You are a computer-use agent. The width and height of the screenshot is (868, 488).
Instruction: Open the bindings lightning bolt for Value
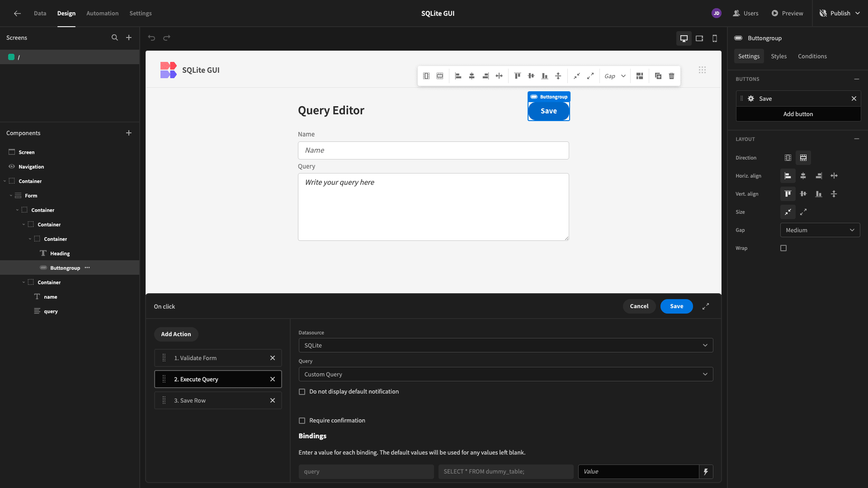(706, 472)
